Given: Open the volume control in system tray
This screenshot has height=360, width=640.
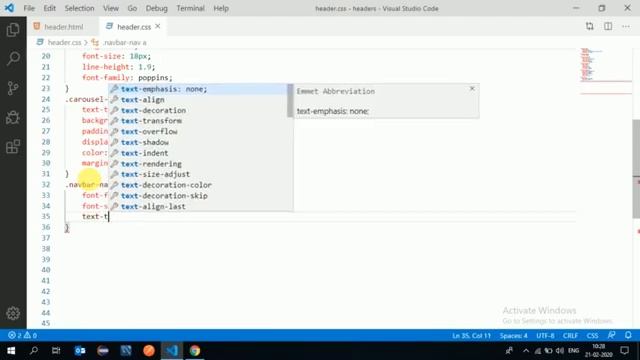Looking at the screenshot, I should click(x=560, y=351).
